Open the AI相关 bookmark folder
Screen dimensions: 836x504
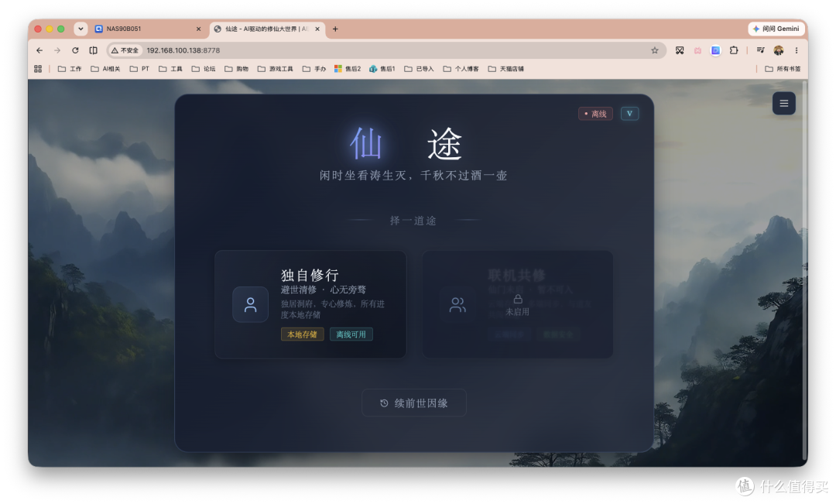[x=105, y=69]
